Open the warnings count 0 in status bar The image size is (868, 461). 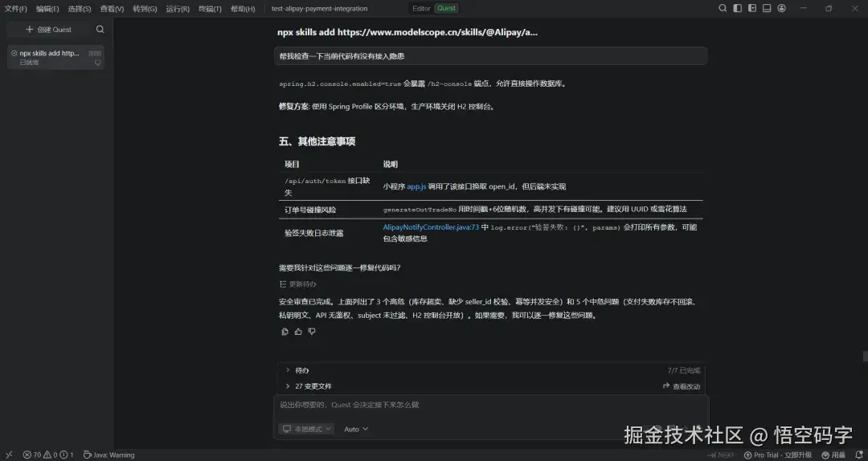51,455
